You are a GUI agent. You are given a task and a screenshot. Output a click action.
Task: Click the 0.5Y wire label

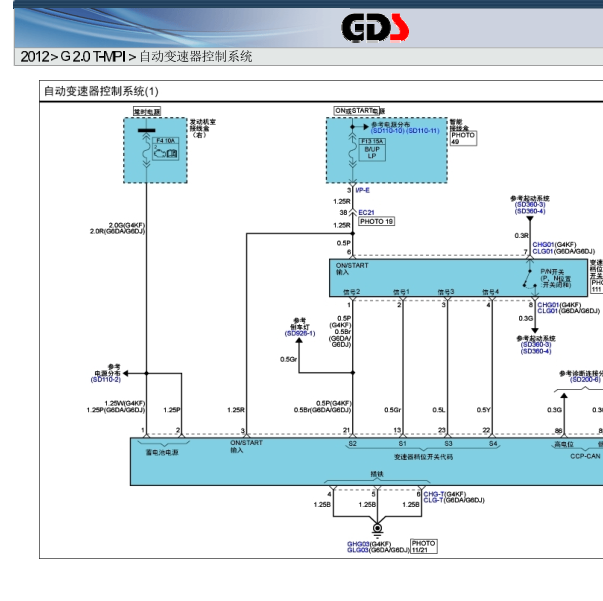(484, 410)
